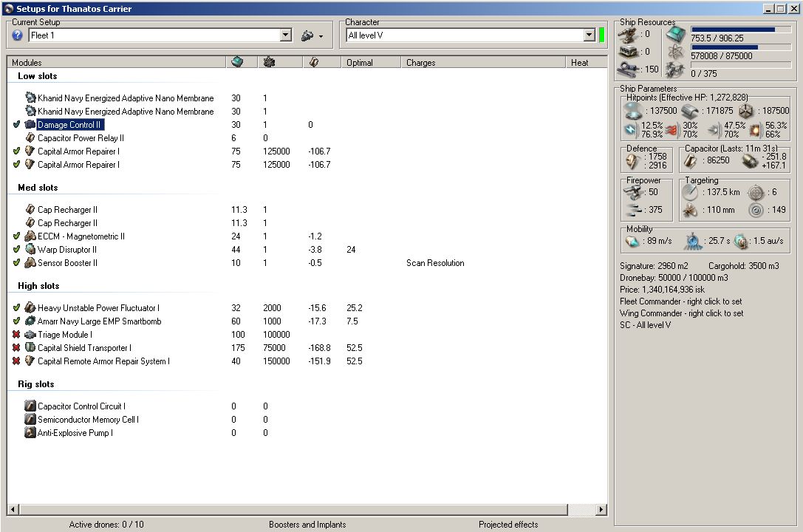Toggle the ECCM - Magnetometric II active checkmark

point(16,236)
